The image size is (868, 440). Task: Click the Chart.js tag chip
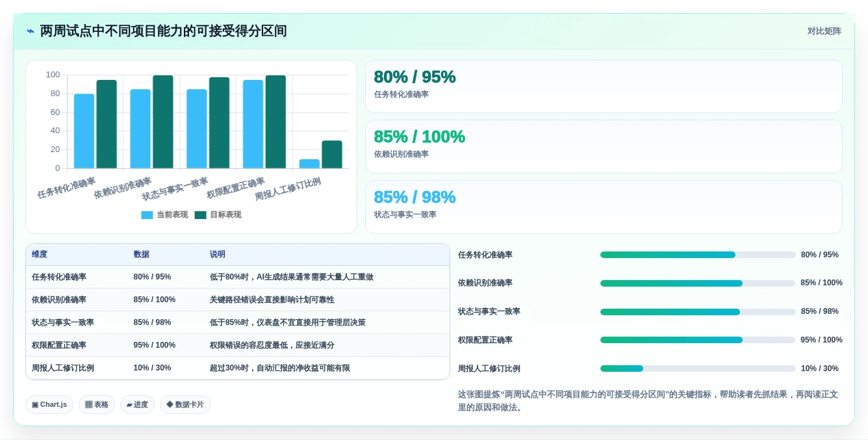point(49,404)
